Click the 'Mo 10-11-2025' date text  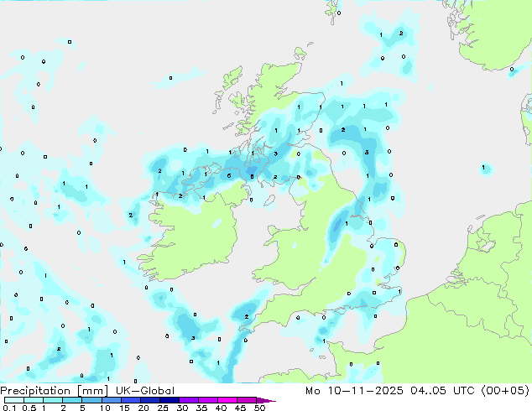(354, 391)
